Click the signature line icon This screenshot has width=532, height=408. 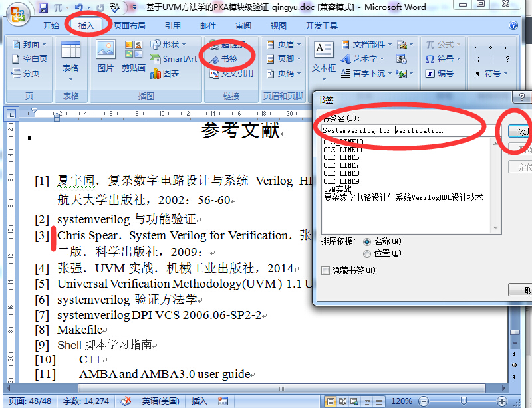coord(405,44)
